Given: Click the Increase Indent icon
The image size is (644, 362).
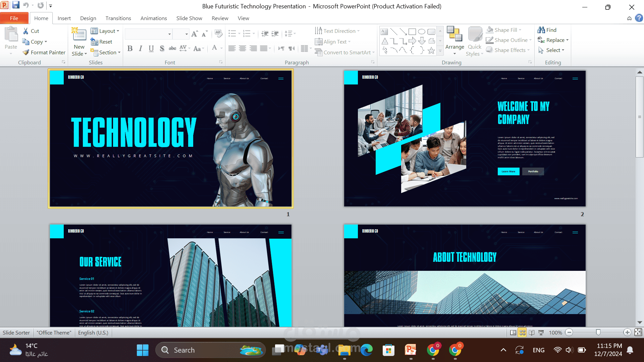Looking at the screenshot, I should 275,34.
